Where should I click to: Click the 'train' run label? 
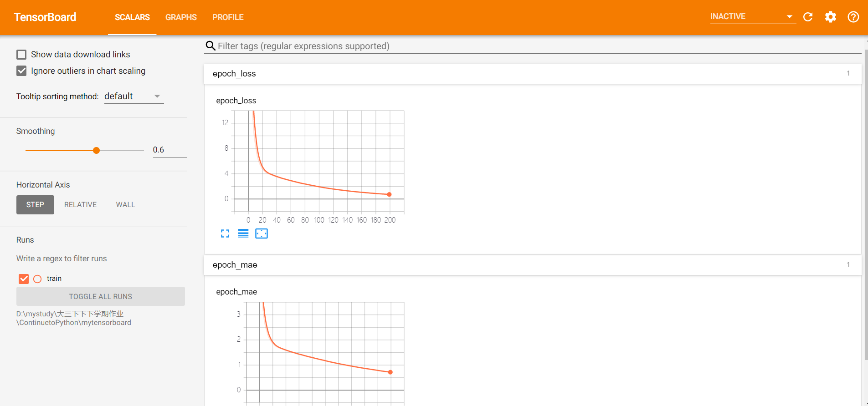54,279
